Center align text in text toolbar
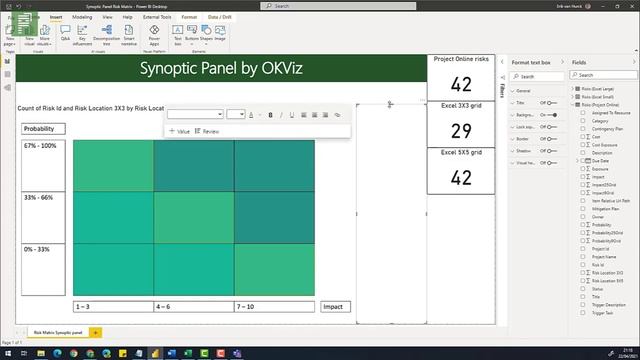The height and width of the screenshot is (360, 640). [x=314, y=115]
